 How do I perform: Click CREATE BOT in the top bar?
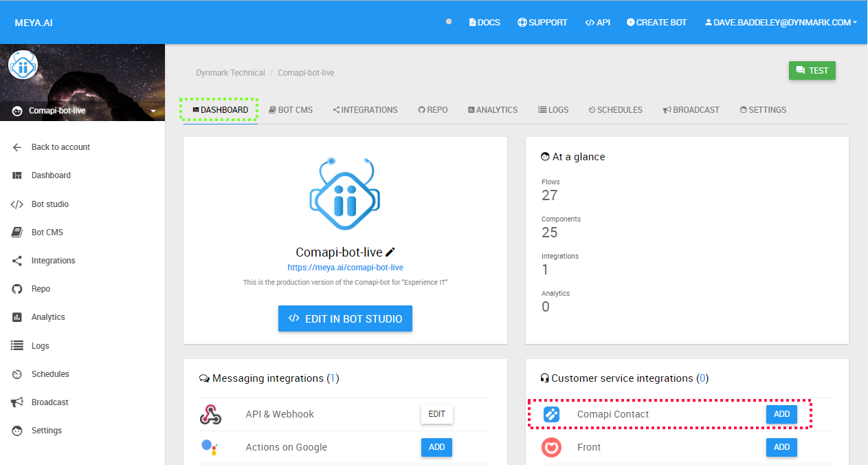click(x=656, y=23)
